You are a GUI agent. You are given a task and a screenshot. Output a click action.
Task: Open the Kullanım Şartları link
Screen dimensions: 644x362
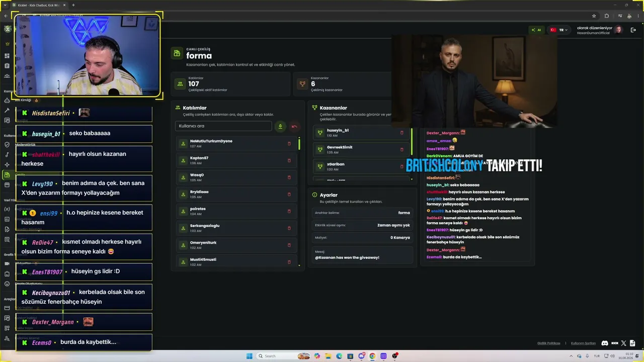[583, 343]
